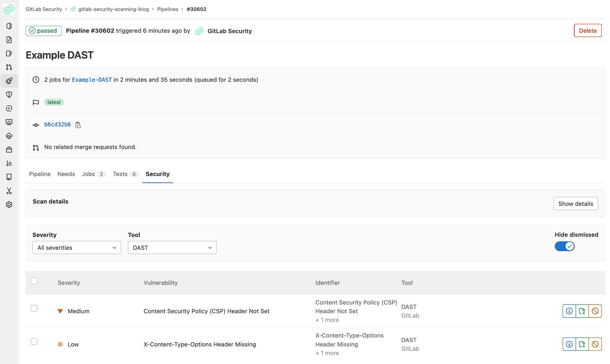Click the red Delete pipeline button

(587, 31)
